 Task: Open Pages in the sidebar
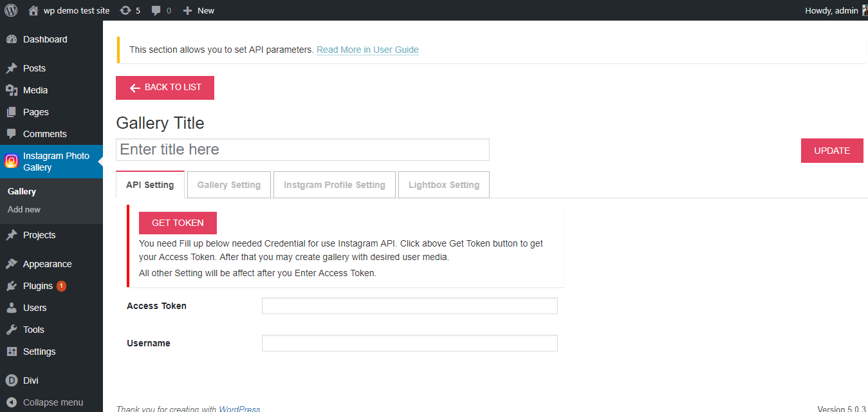coord(51,112)
